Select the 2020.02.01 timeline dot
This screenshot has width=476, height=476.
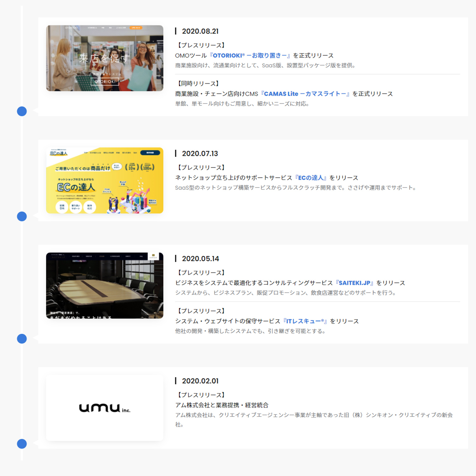click(x=22, y=444)
